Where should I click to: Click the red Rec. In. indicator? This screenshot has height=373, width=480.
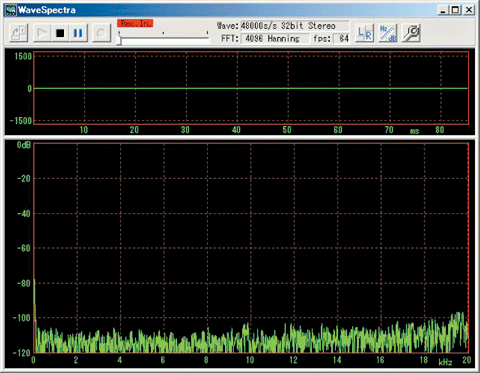click(x=135, y=23)
